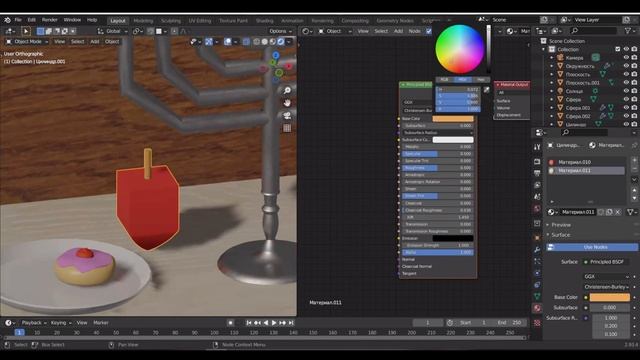The width and height of the screenshot is (640, 360).
Task: Disable rendering of Сфера camera icon
Action: pyautogui.click(x=634, y=99)
